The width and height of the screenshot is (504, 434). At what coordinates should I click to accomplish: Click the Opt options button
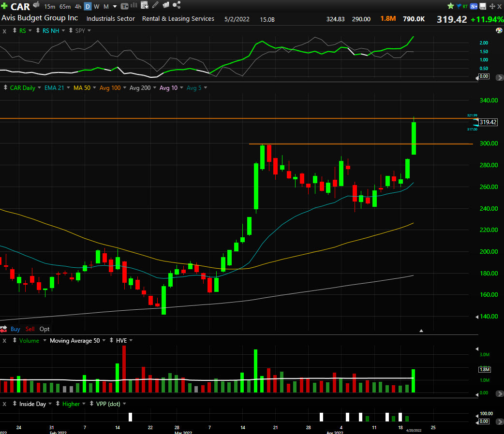point(44,329)
